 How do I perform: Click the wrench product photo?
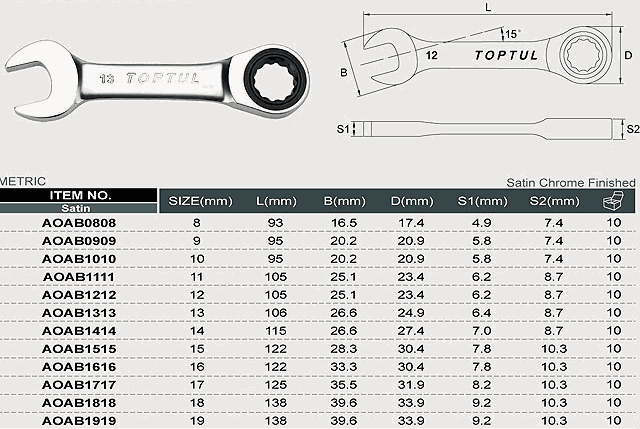point(160,76)
